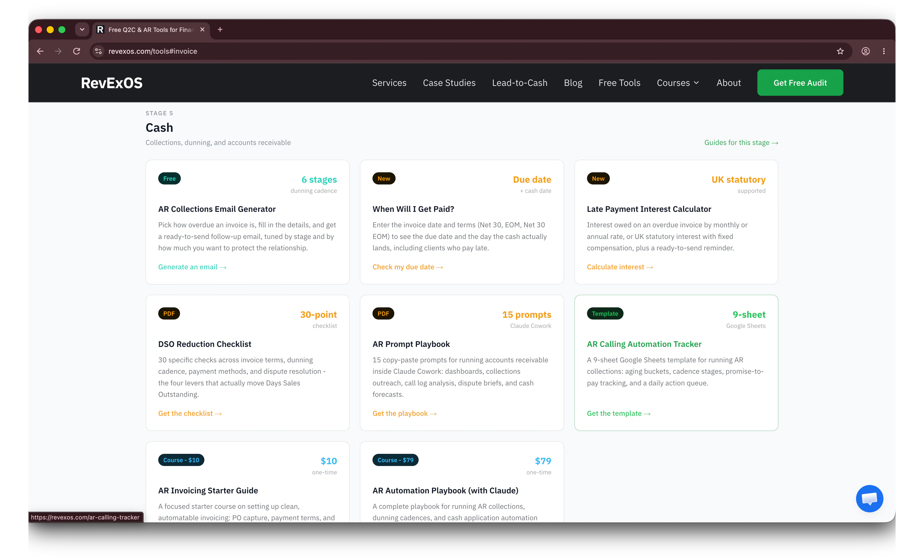Viewport: 924px width, 560px height.
Task: Open Lead-to-Cash page
Action: [x=520, y=83]
